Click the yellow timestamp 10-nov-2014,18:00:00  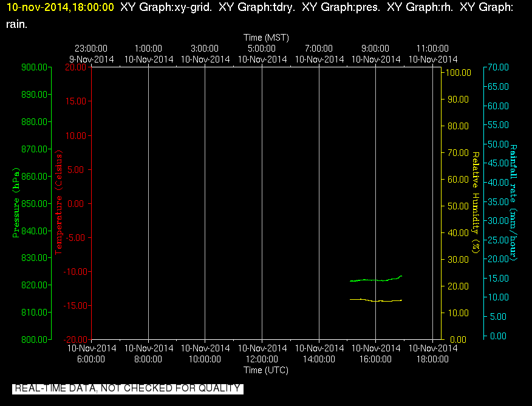click(x=60, y=7)
